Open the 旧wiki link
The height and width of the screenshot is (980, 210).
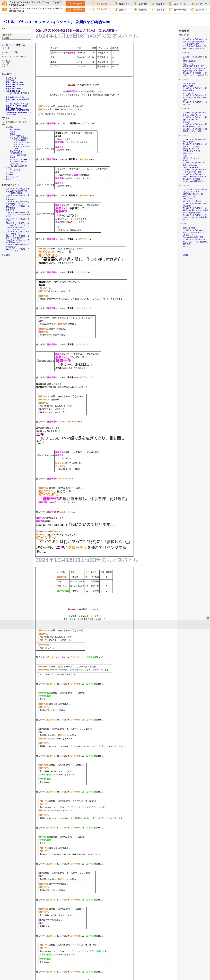[x=8, y=179]
